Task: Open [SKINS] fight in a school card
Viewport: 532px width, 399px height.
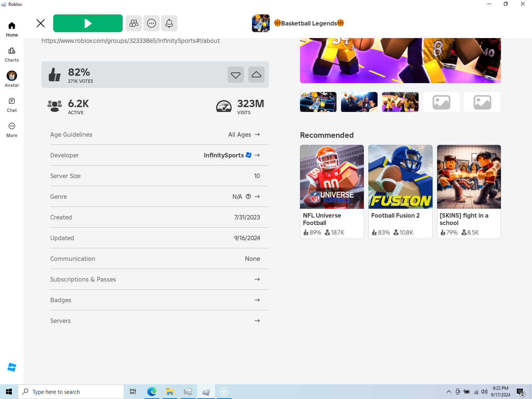Action: 469,192
